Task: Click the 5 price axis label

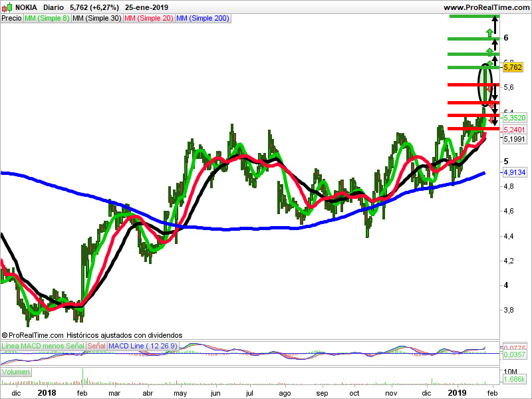Action: tap(506, 161)
